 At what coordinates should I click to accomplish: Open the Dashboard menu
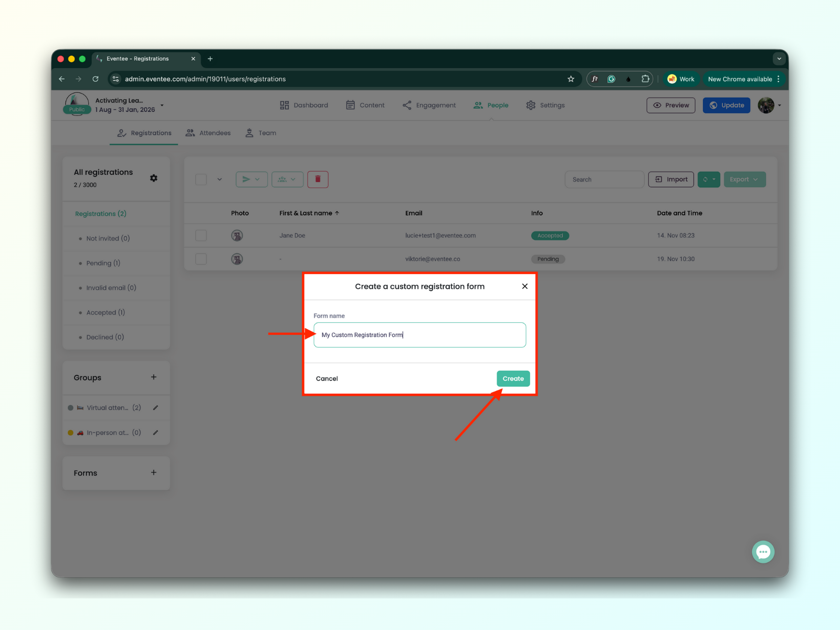coord(304,106)
